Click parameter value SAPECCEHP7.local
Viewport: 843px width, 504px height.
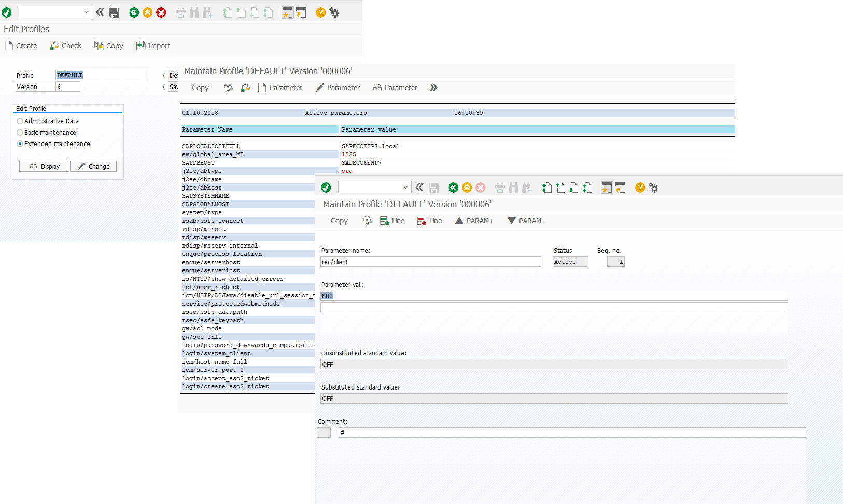pos(371,146)
